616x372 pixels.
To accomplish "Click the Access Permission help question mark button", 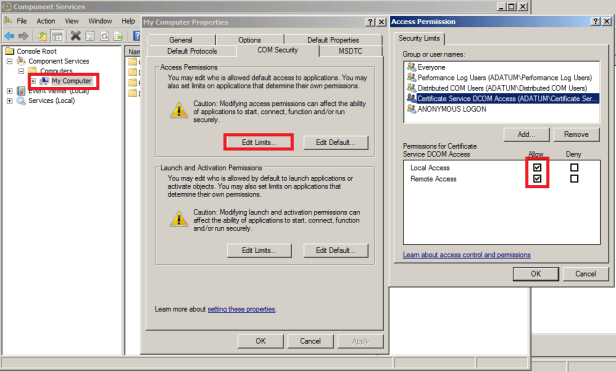I will [x=596, y=22].
